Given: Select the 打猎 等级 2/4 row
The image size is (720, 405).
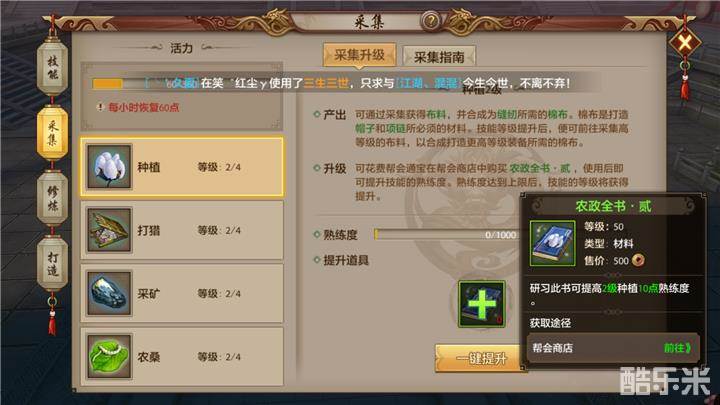Looking at the screenshot, I should 182,230.
